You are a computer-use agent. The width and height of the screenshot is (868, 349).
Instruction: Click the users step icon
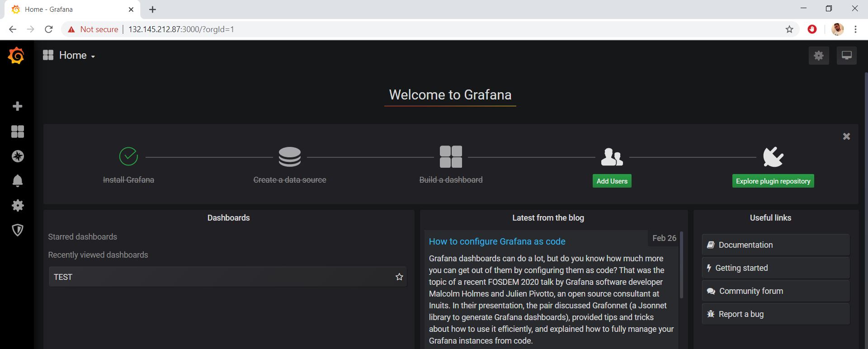click(x=612, y=157)
